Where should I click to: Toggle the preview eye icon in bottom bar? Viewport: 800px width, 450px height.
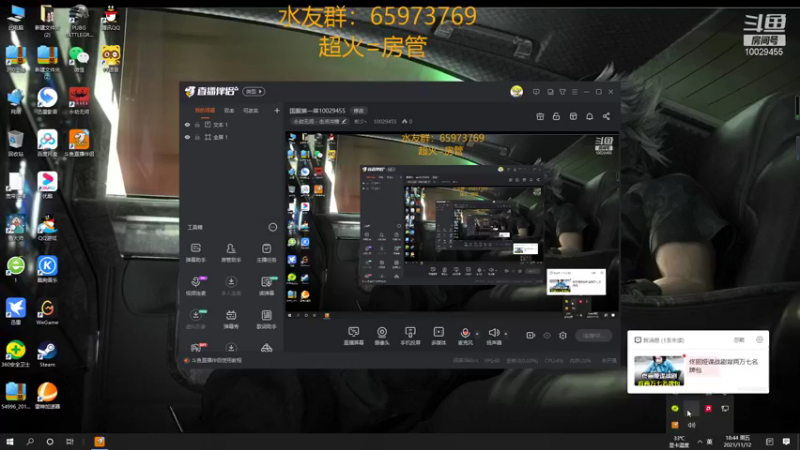pyautogui.click(x=547, y=335)
